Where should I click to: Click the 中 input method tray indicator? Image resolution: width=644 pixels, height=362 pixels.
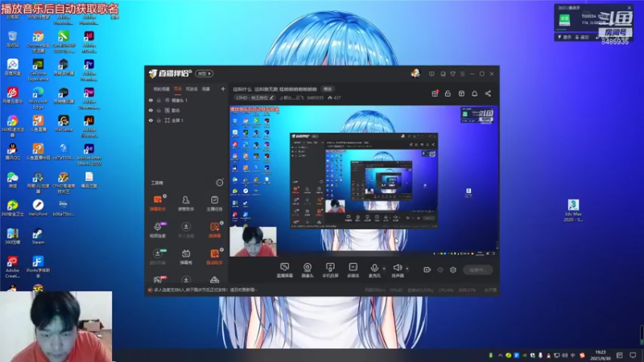click(x=573, y=355)
